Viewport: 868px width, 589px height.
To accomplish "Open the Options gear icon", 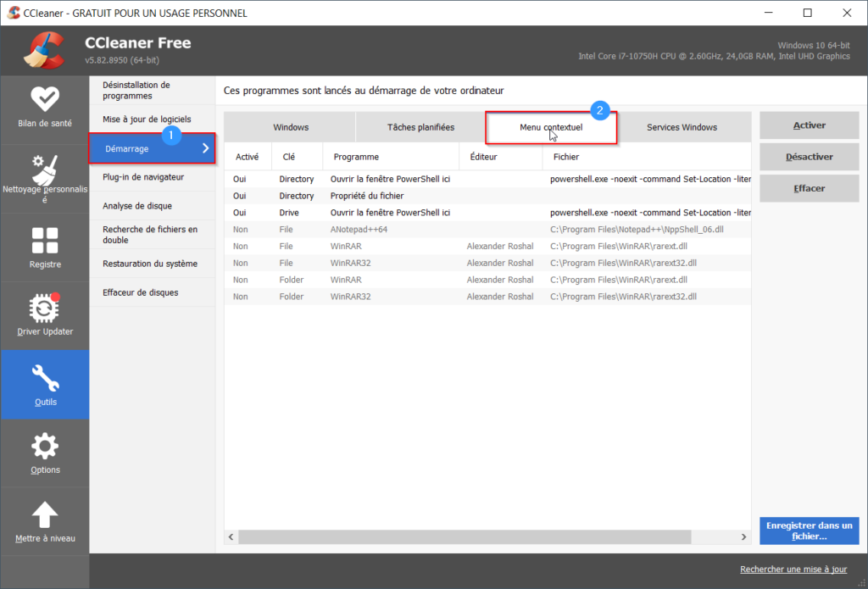I will tap(44, 446).
